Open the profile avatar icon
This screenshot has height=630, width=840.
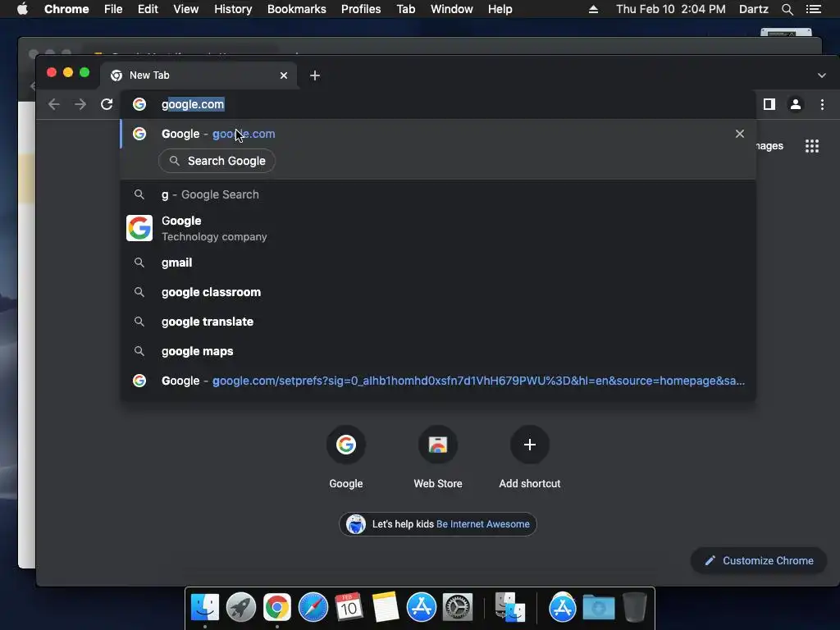[796, 104]
